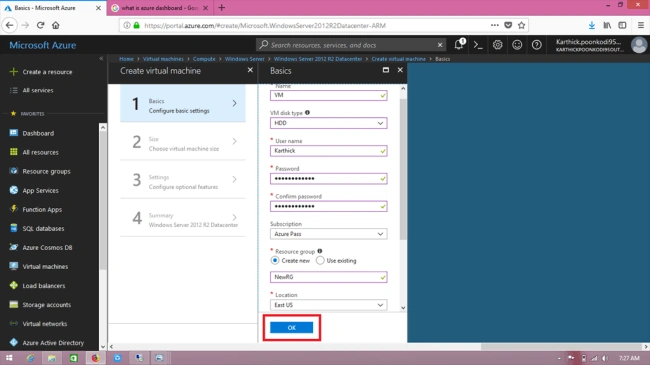The image size is (650, 365).
Task: Open the Windows Start button
Action: [9, 358]
